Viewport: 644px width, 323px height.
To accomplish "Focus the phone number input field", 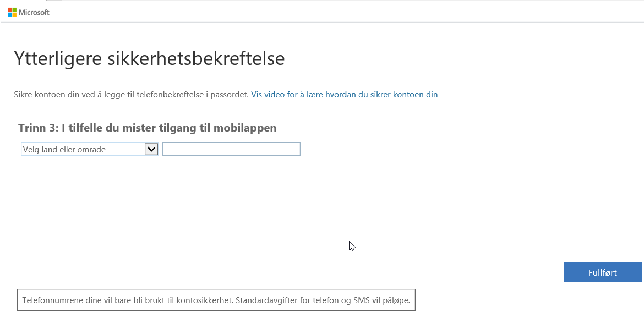I will [231, 149].
